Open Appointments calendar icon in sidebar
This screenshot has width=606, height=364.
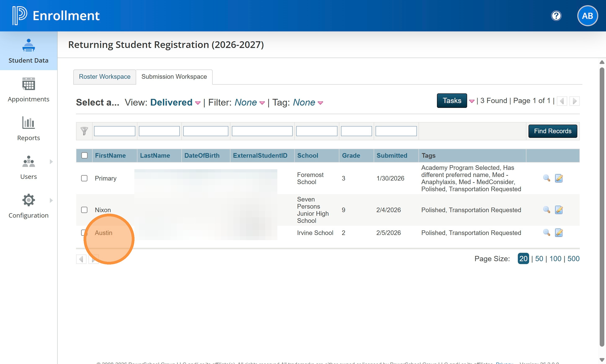[28, 84]
